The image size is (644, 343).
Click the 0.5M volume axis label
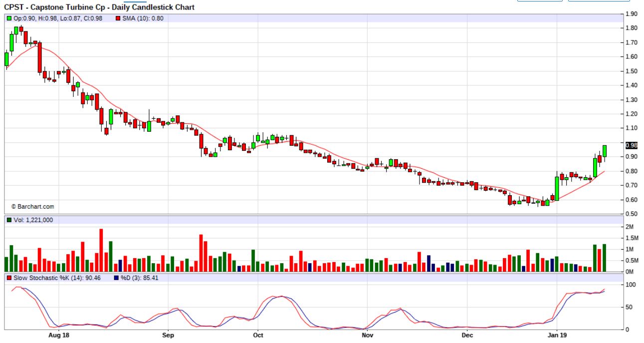pos(632,261)
